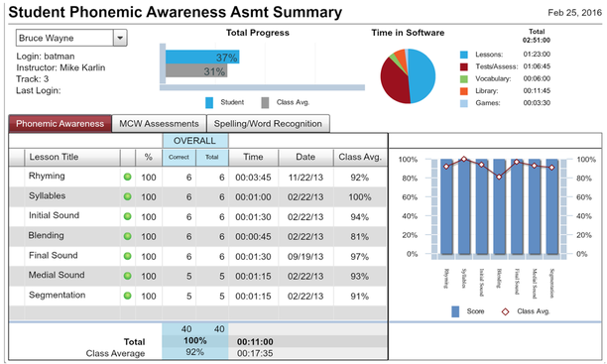Select the Blending lesson row title

click(x=46, y=235)
